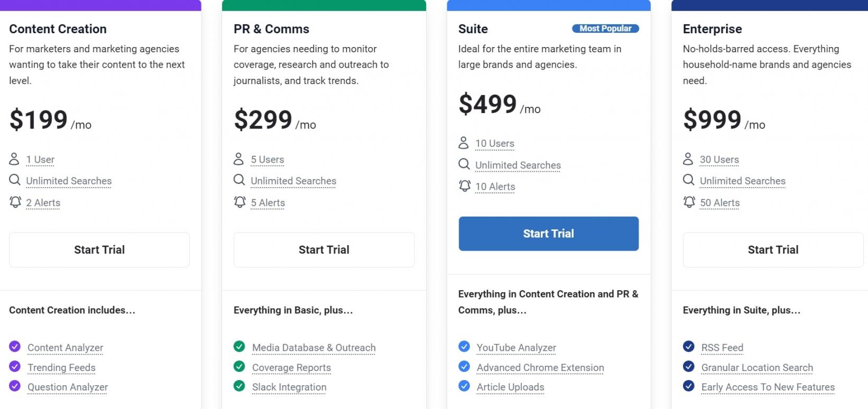
Task: Click the search icon in PR & Comms plan
Action: coord(239,180)
